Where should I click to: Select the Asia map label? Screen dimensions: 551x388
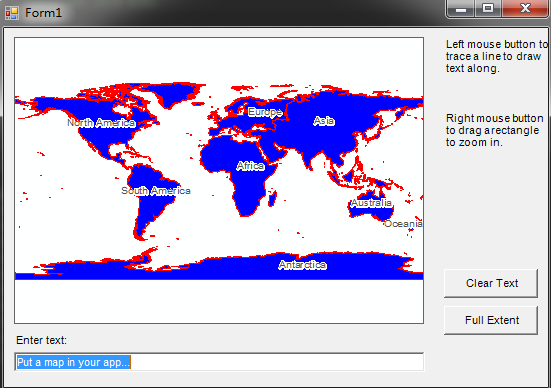point(324,121)
